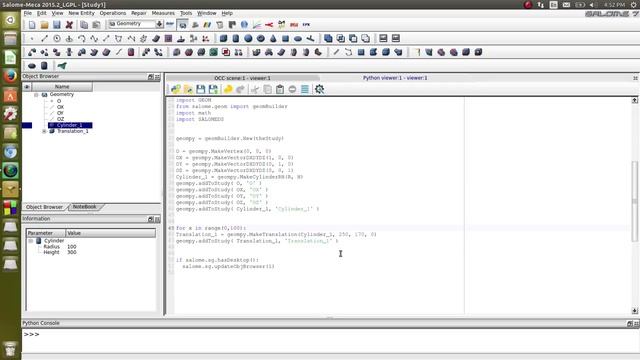Open the Operations menu

click(x=113, y=13)
